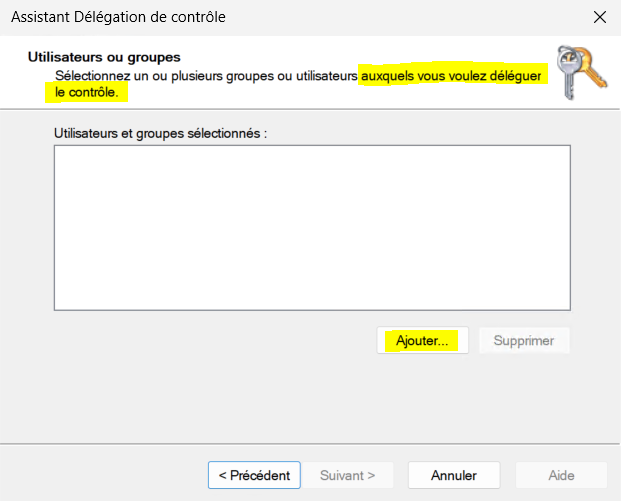
Task: Click the highlighted "auxquels vous voulez déléguer" text
Action: point(453,75)
